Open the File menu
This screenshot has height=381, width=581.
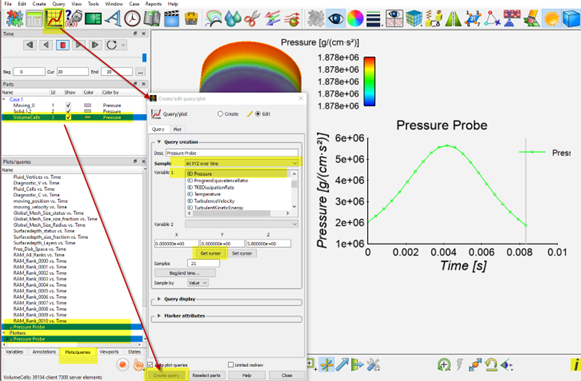click(x=8, y=4)
